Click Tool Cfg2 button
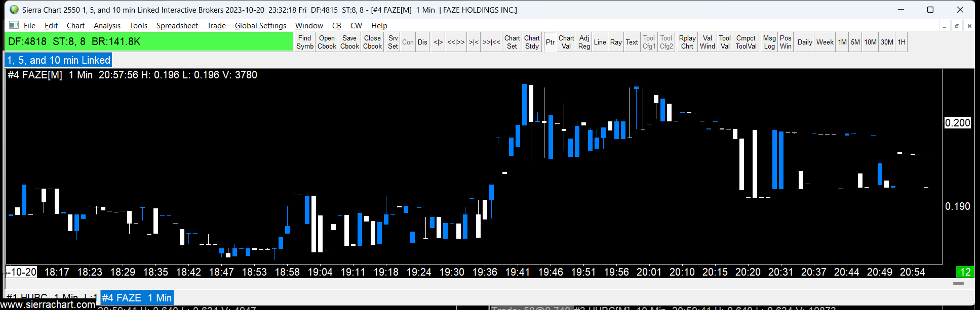This screenshot has width=980, height=310. pos(667,42)
